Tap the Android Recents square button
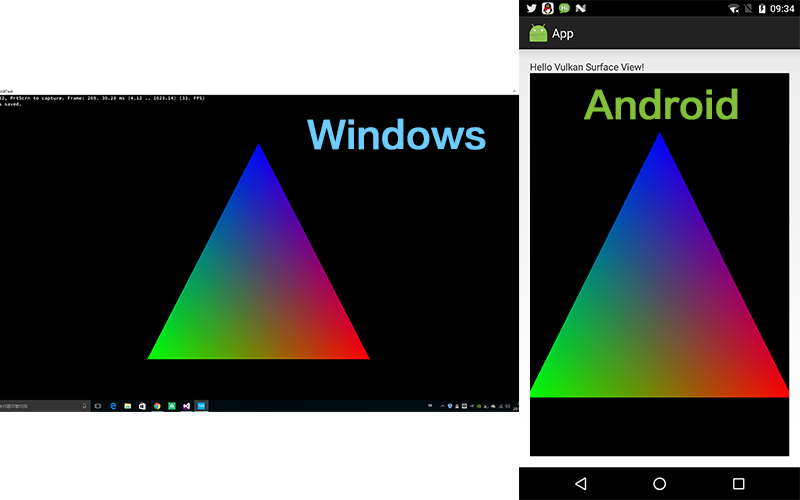 [x=738, y=483]
